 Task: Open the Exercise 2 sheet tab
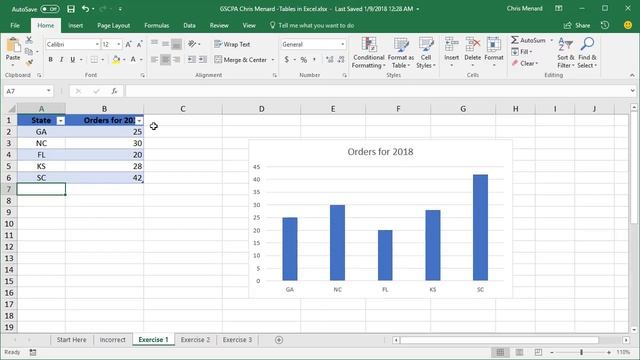pyautogui.click(x=195, y=340)
